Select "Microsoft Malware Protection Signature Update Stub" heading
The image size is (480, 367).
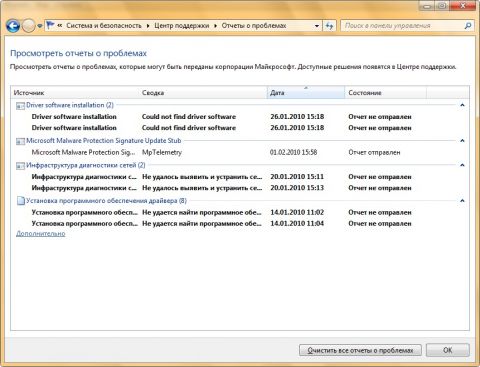[x=104, y=141]
